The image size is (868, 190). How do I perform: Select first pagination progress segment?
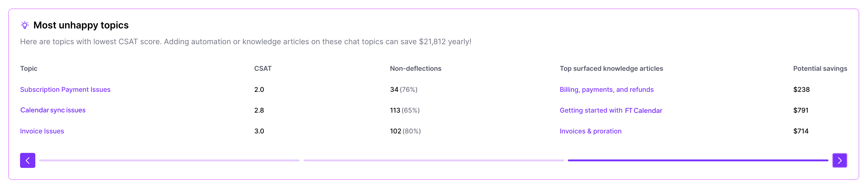169,161
